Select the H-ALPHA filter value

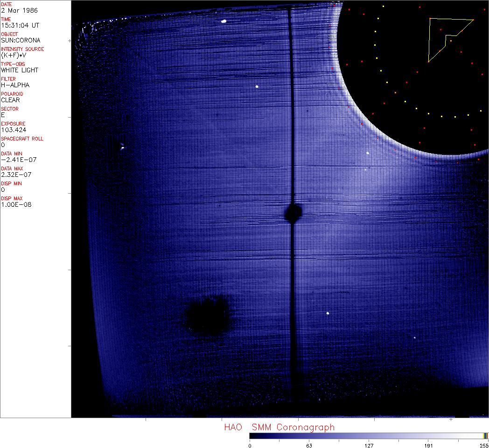(15, 85)
